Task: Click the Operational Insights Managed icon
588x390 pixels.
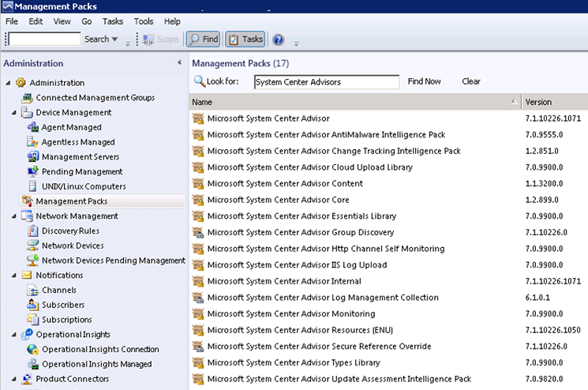Action: pos(33,364)
